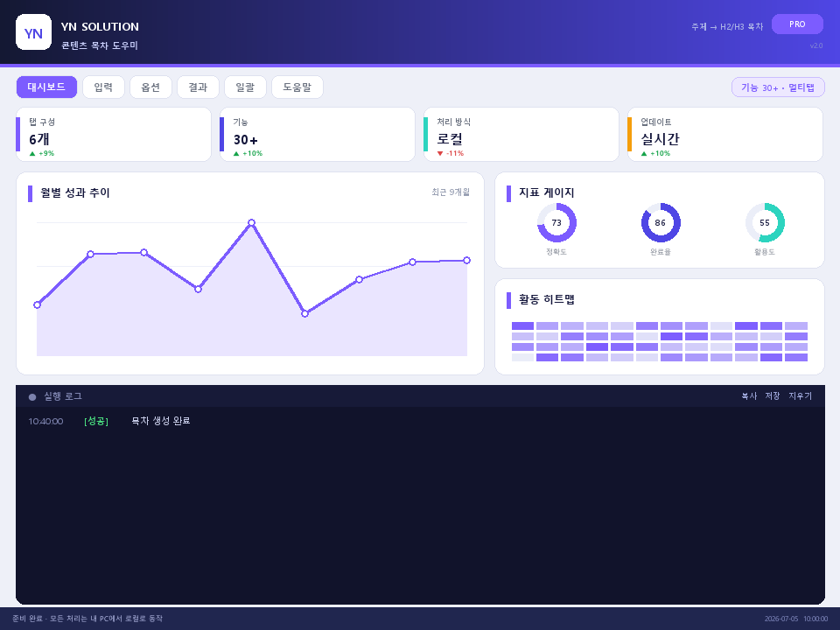
Task: Switch to the 대시보드 tab
Action: point(46,87)
